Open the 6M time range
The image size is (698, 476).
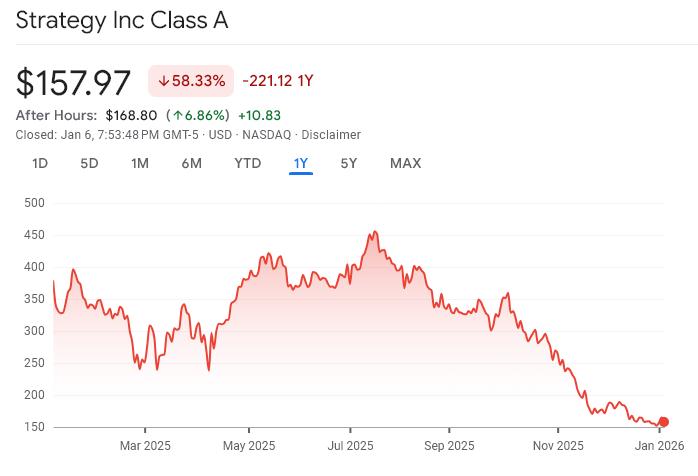191,163
